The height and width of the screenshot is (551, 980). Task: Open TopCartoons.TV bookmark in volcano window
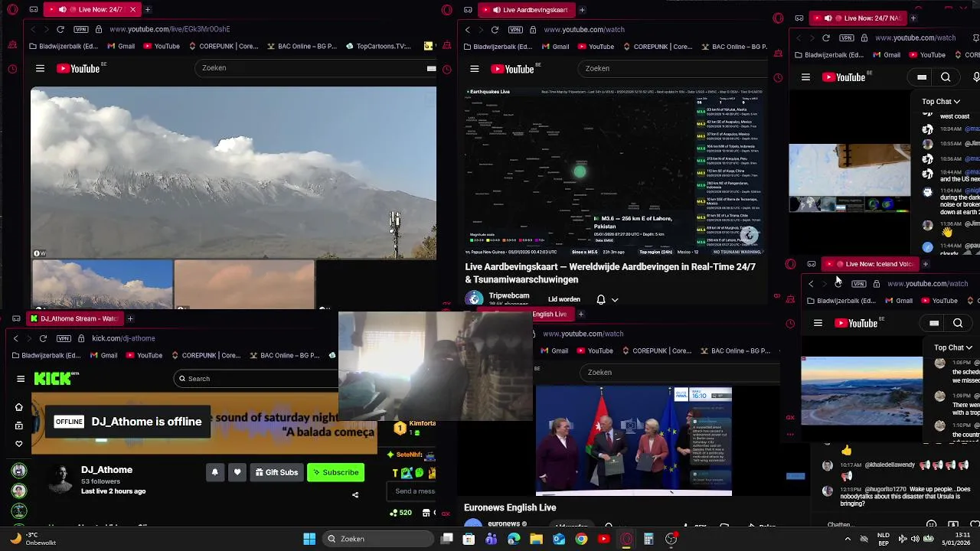[x=378, y=46]
